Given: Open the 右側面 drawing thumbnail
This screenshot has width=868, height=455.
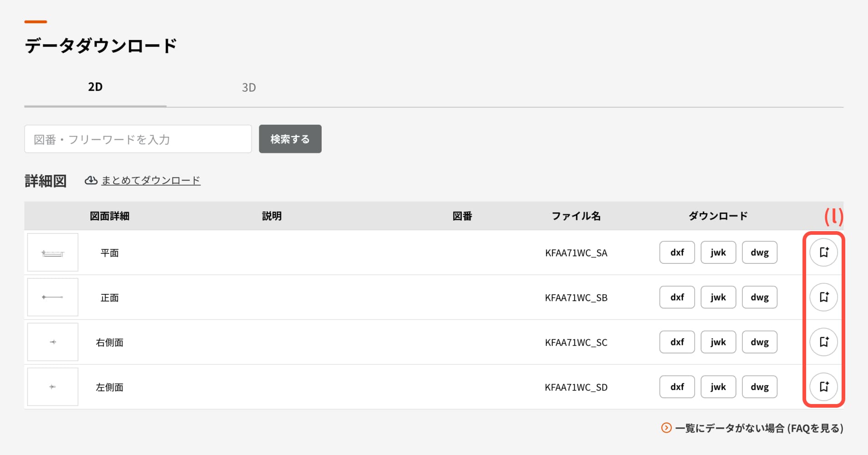Looking at the screenshot, I should pyautogui.click(x=53, y=342).
